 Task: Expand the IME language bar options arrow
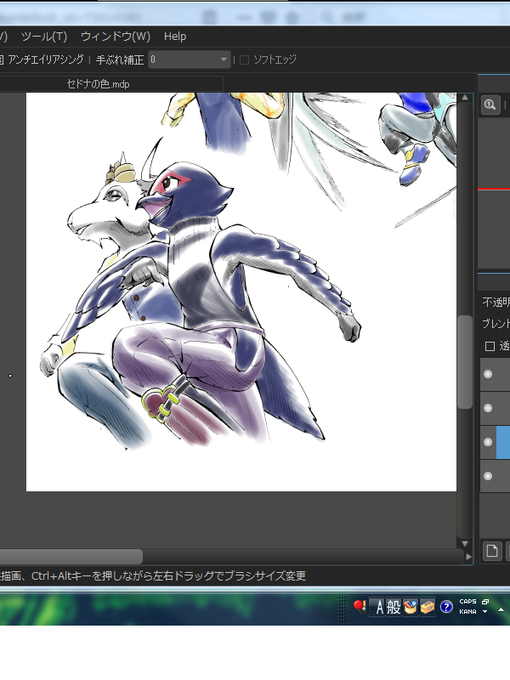(x=485, y=611)
